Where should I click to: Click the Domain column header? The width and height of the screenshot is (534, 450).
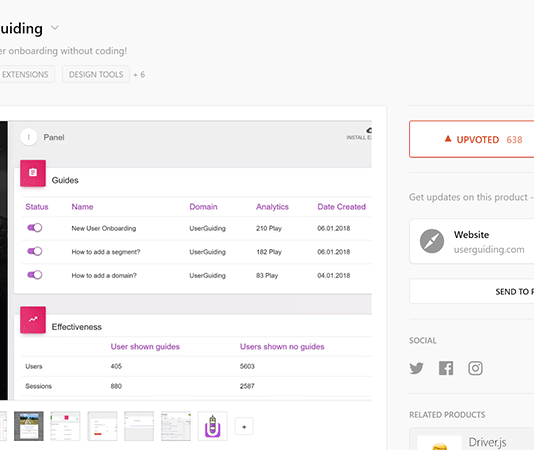click(x=203, y=207)
